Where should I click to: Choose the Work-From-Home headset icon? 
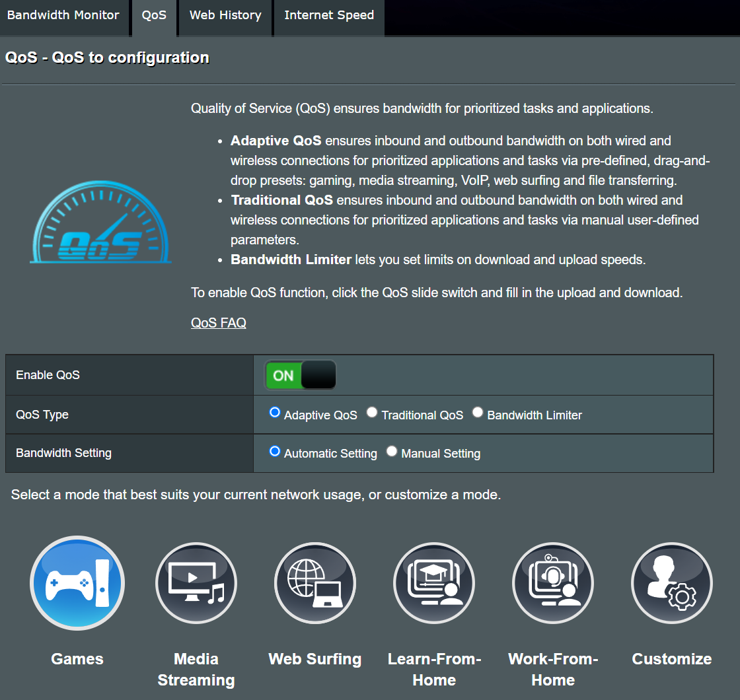(x=553, y=583)
